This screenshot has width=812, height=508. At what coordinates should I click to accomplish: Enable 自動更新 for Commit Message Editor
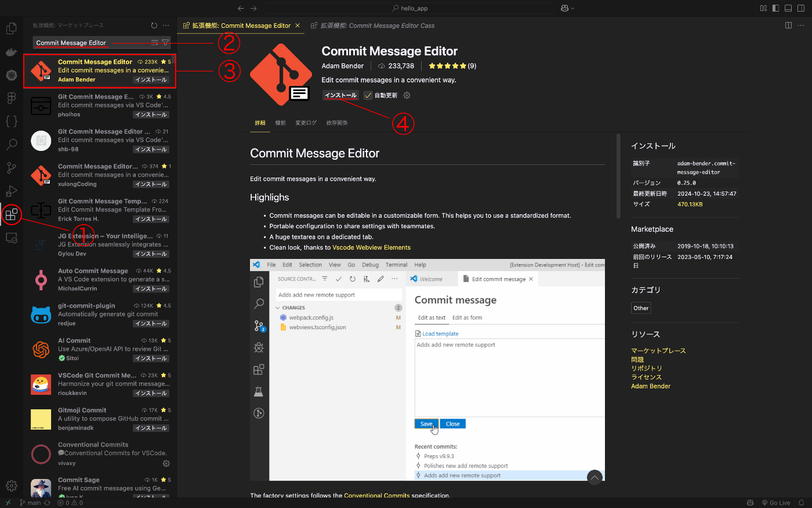[x=367, y=95]
